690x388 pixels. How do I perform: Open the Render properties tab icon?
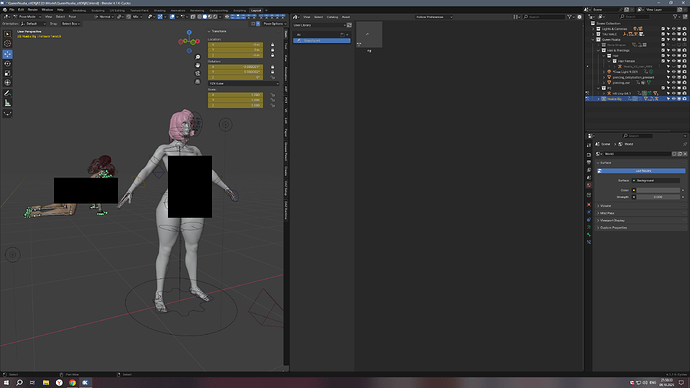pos(589,155)
